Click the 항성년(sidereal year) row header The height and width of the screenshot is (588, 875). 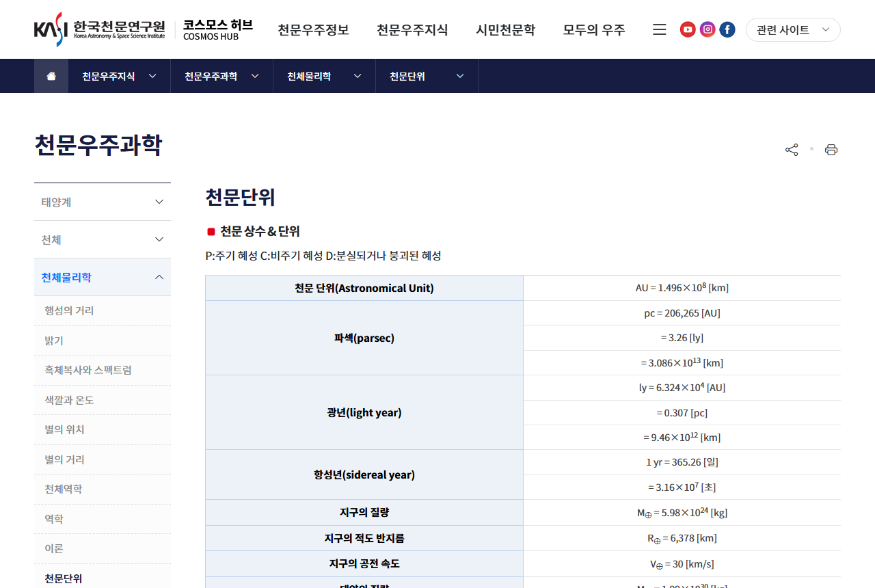(x=364, y=475)
